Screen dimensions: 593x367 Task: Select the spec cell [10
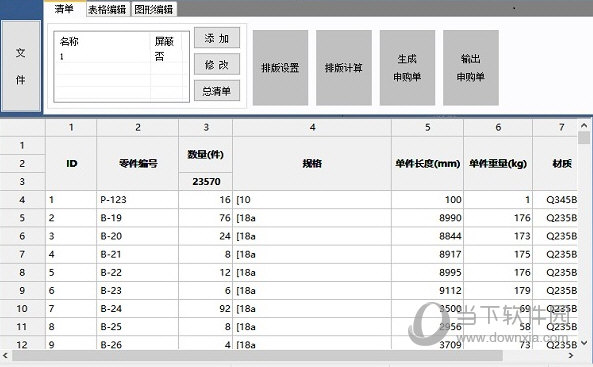pyautogui.click(x=312, y=200)
